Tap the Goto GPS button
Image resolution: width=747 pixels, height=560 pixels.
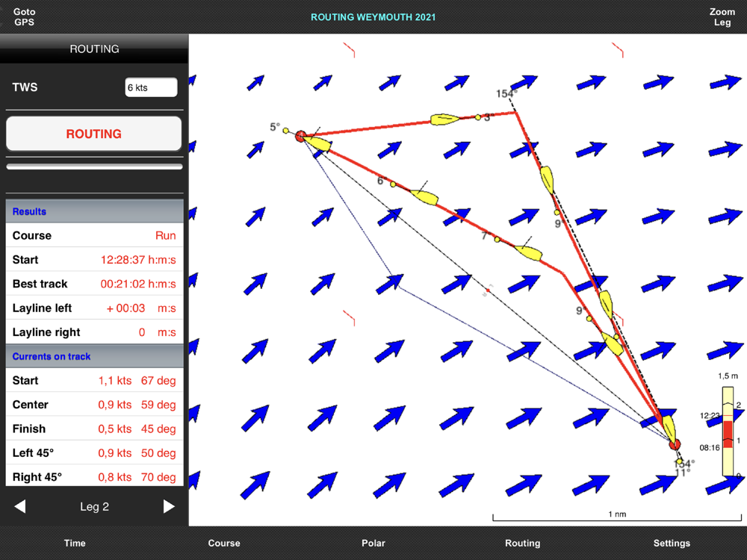(x=24, y=17)
